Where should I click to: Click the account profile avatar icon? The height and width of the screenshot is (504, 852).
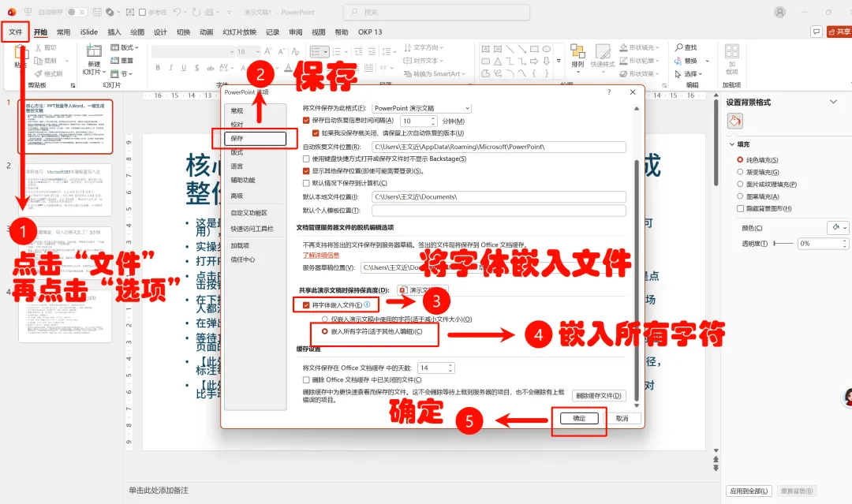point(779,12)
